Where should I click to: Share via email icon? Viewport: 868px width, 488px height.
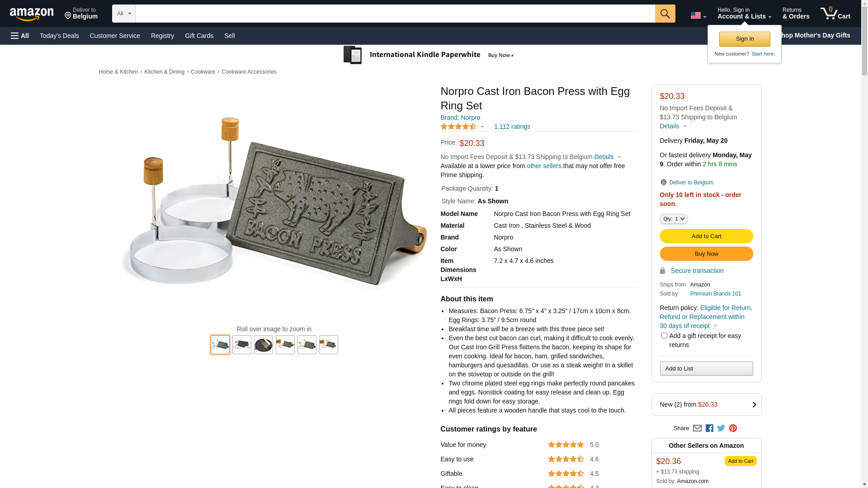click(697, 428)
